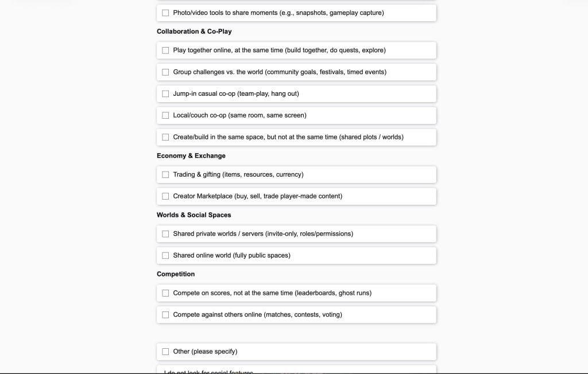588x374 pixels.
Task: Enable the Shared online world checkbox
Action: click(165, 256)
